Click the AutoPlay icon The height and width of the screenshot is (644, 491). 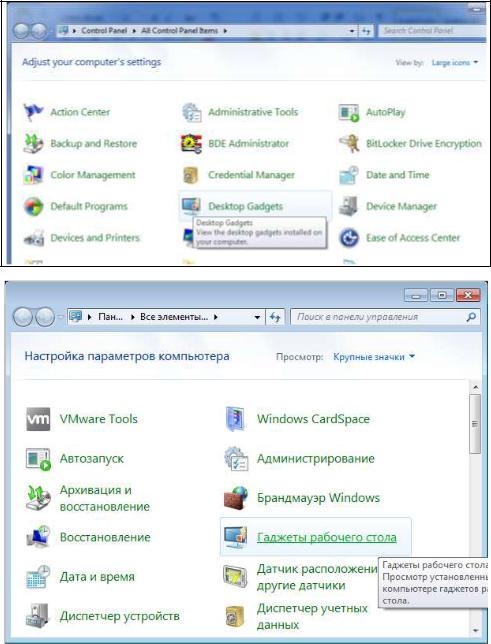[x=349, y=112]
